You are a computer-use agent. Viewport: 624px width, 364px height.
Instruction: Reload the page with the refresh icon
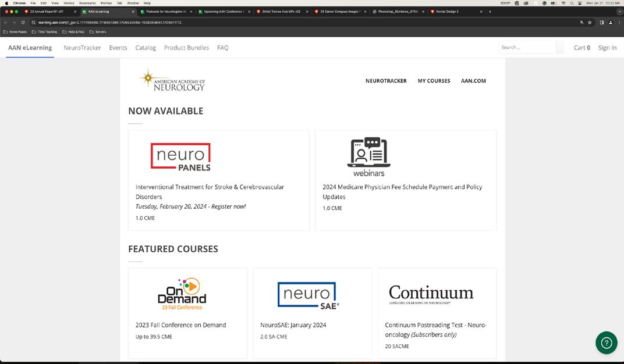click(x=23, y=23)
